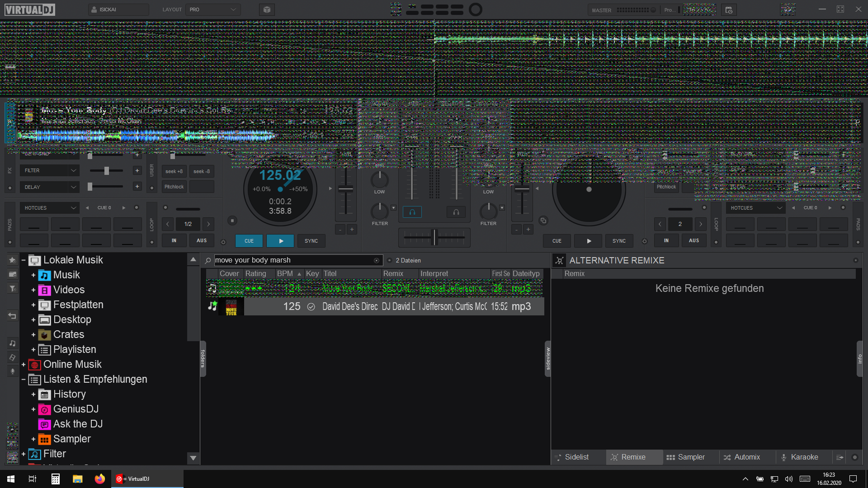
Task: Click the tag sidebar icon
Action: point(12,357)
